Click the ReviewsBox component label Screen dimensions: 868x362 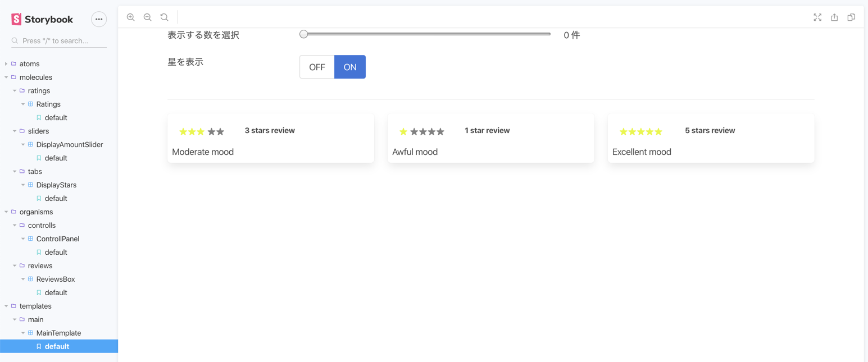pos(56,279)
